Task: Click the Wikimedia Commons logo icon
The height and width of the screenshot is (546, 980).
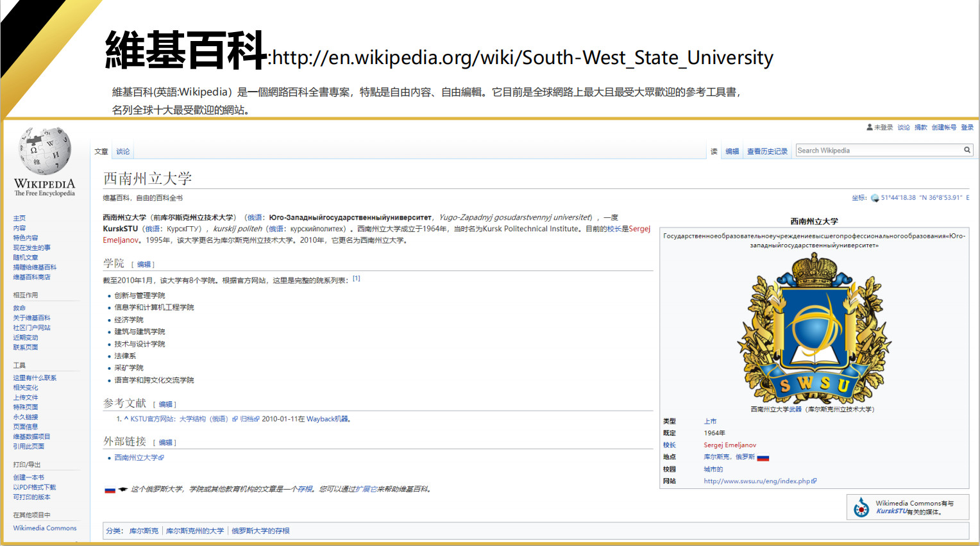Action: click(861, 508)
